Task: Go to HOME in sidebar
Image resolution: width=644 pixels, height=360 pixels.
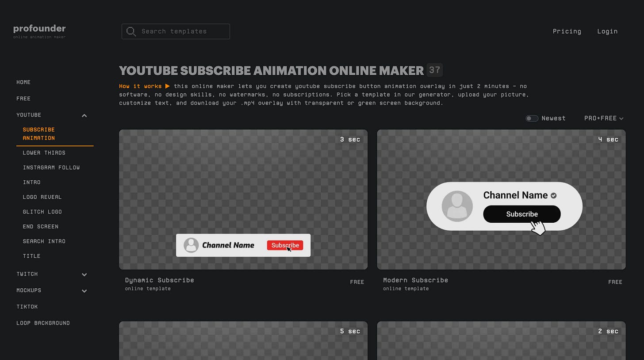Action: pyautogui.click(x=23, y=82)
